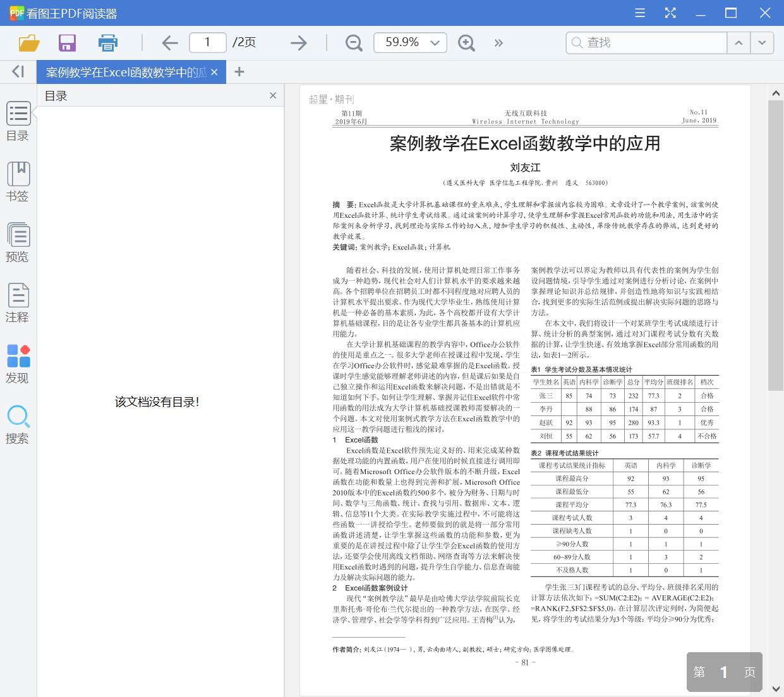Screen dimensions: 784x697
Task: Zoom out with the minus magnifier icon
Action: coord(354,43)
